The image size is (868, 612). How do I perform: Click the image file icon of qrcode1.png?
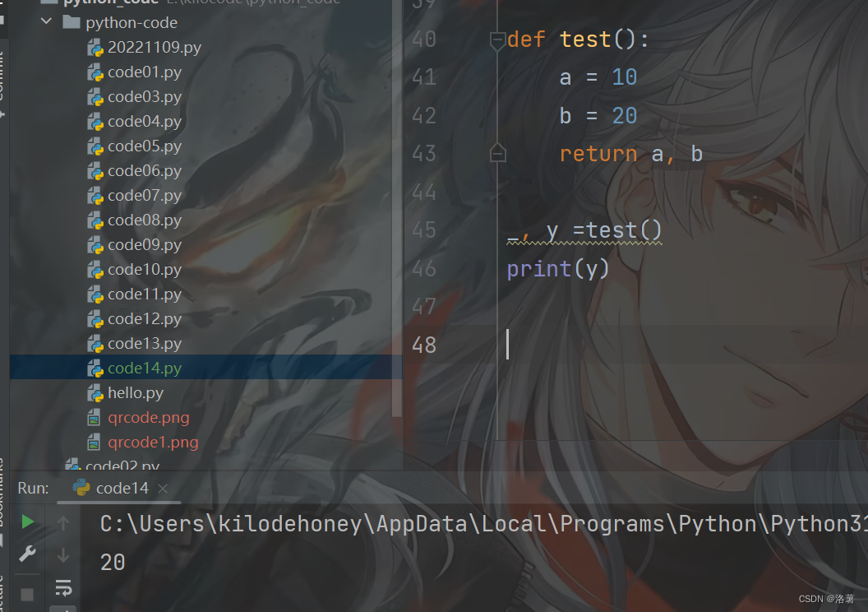click(94, 443)
